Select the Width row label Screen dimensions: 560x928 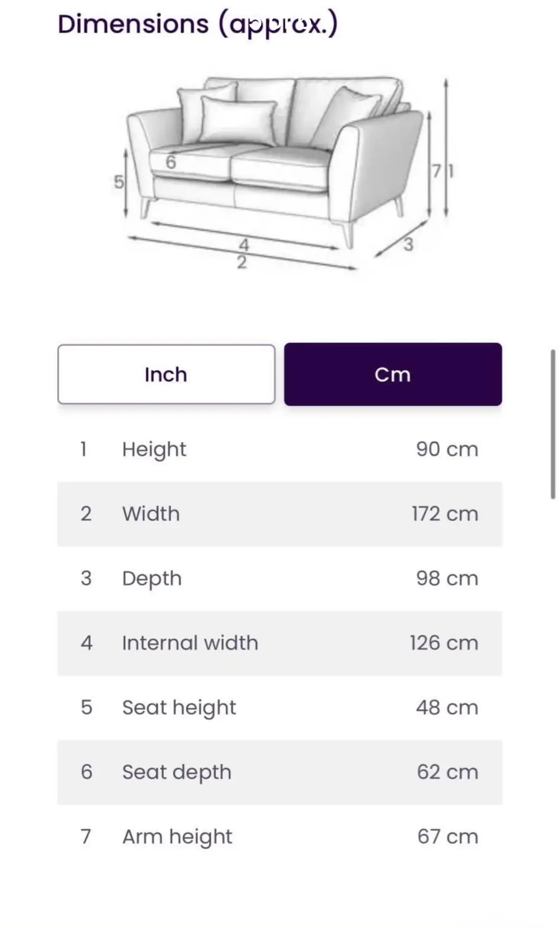(151, 514)
